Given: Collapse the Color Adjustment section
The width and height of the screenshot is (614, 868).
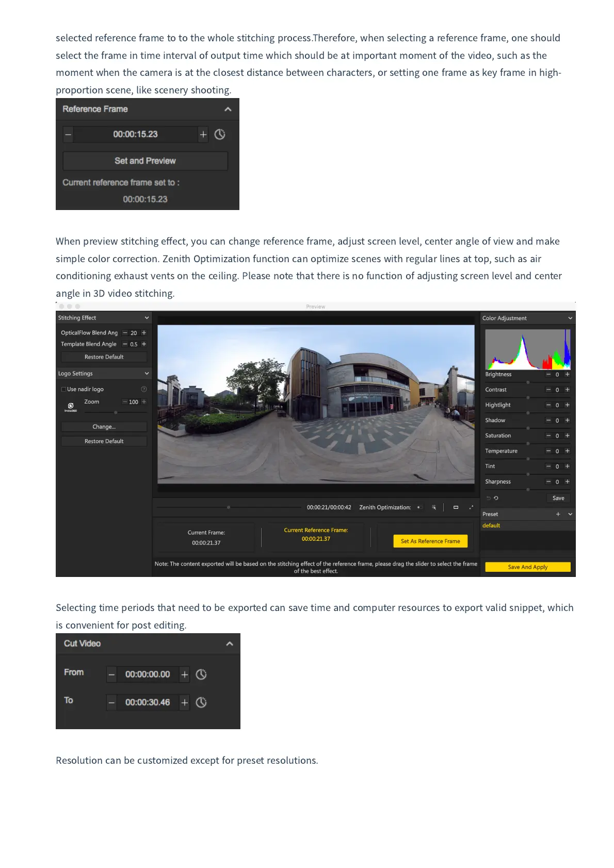Looking at the screenshot, I should pyautogui.click(x=570, y=318).
